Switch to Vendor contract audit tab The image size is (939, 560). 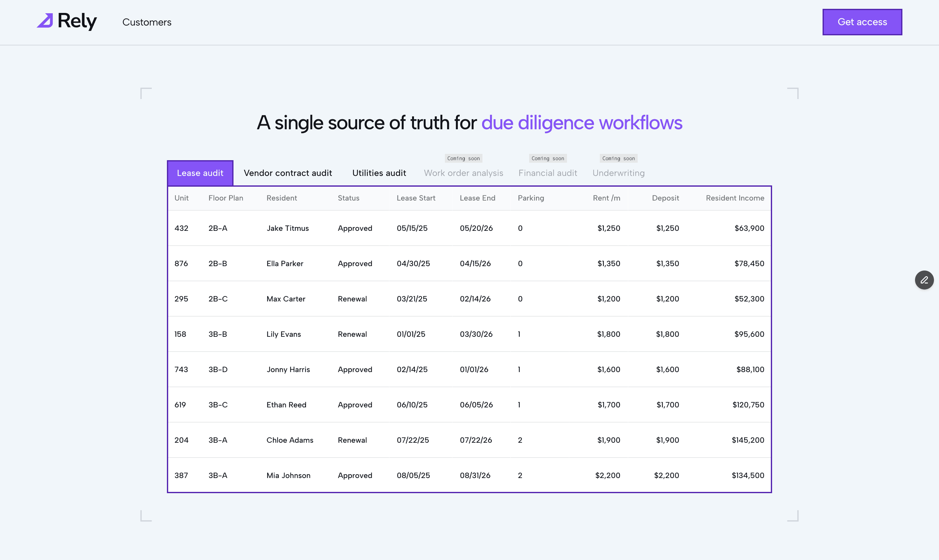coord(288,173)
